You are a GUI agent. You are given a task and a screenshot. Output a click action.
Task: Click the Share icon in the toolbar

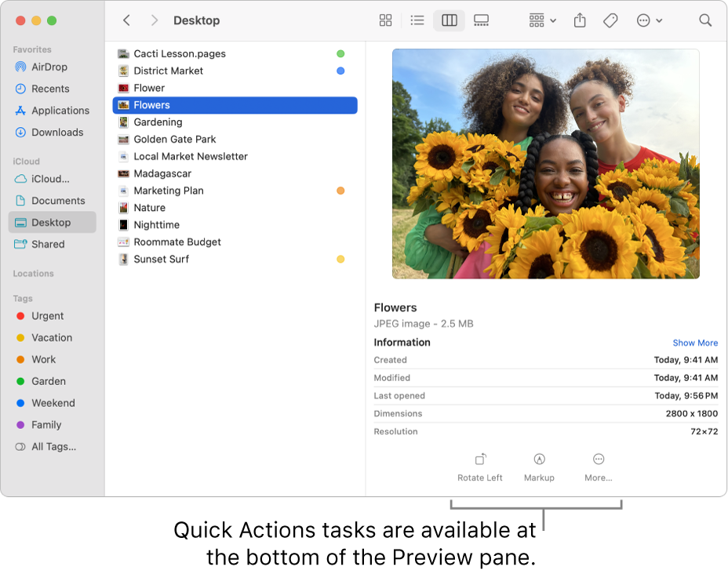[580, 20]
